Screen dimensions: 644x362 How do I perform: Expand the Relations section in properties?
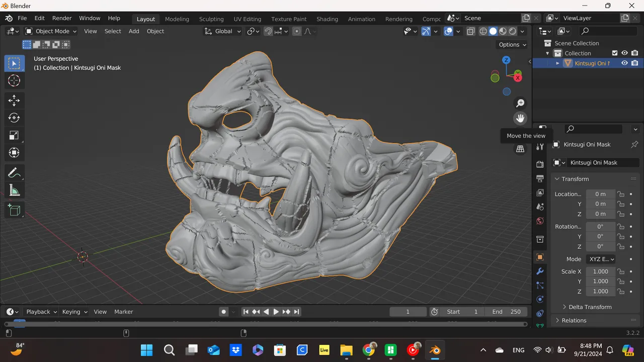point(574,320)
